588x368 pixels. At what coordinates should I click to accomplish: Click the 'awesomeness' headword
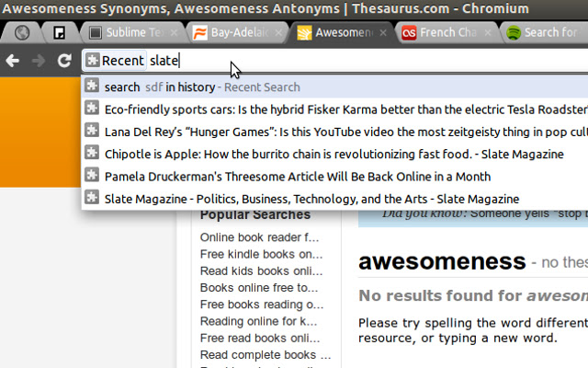pos(442,261)
